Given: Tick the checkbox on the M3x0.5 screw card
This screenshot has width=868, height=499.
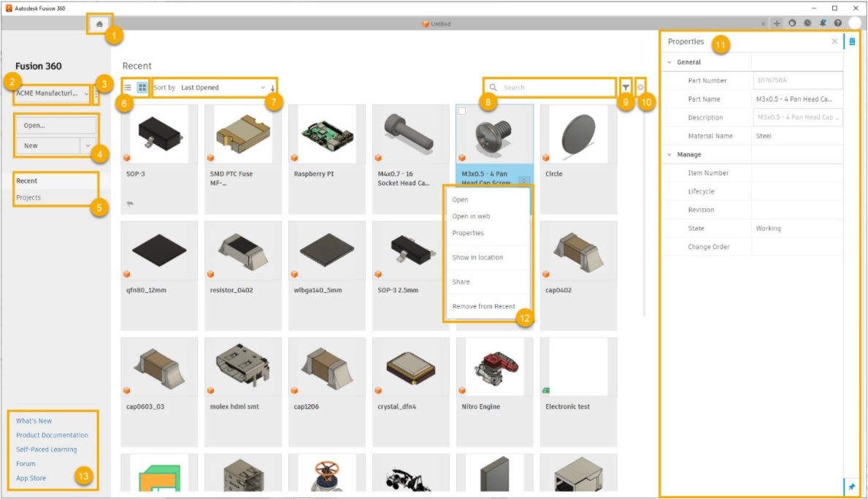Looking at the screenshot, I should click(x=462, y=111).
